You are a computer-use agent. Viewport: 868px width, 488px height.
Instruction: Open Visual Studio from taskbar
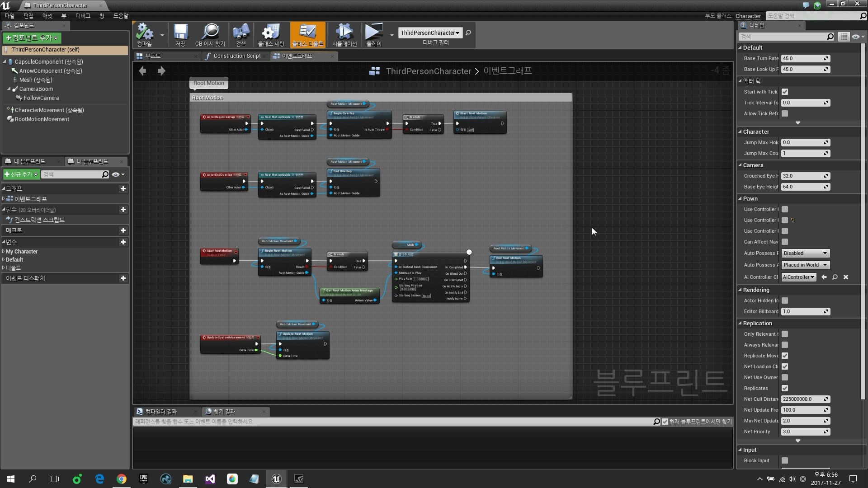coord(210,479)
